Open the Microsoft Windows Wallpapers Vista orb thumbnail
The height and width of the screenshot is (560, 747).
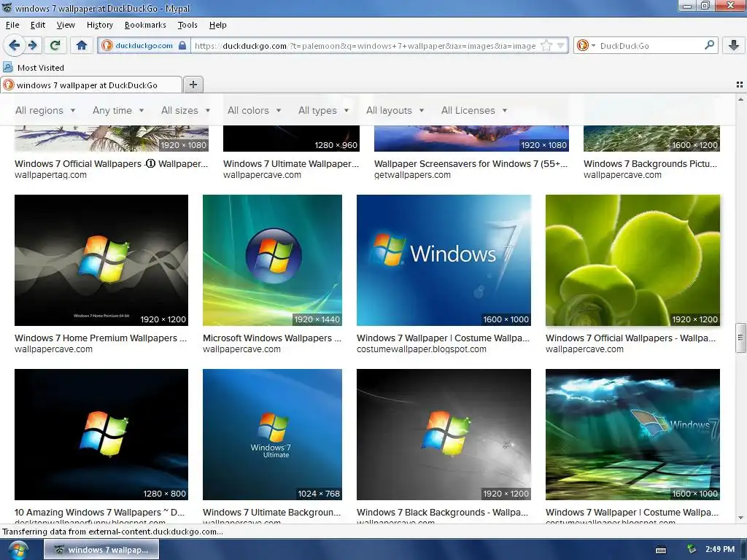coord(272,260)
